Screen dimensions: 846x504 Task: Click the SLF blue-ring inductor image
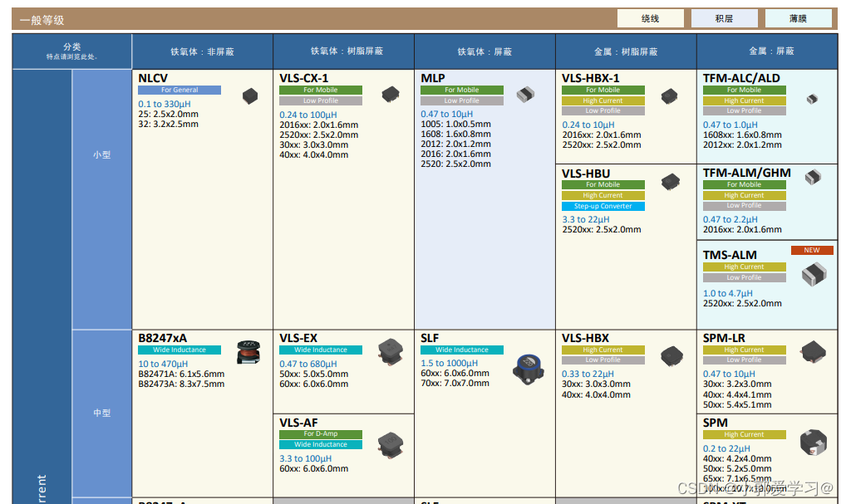529,369
